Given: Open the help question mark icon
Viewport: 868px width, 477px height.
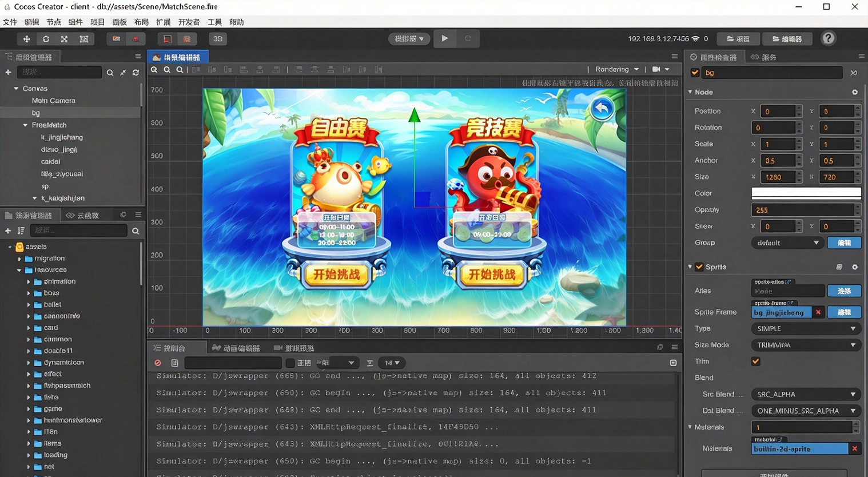Looking at the screenshot, I should [x=828, y=38].
